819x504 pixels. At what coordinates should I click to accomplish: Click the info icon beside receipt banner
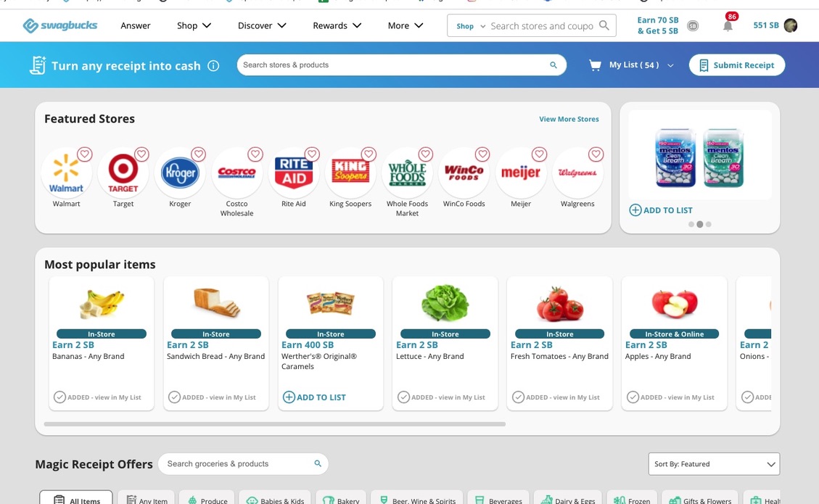tap(213, 66)
